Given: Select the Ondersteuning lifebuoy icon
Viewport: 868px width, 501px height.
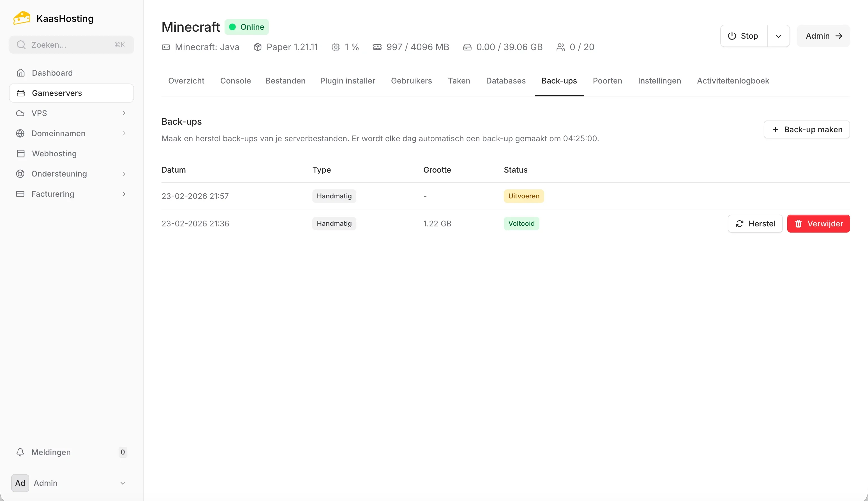Looking at the screenshot, I should [21, 174].
